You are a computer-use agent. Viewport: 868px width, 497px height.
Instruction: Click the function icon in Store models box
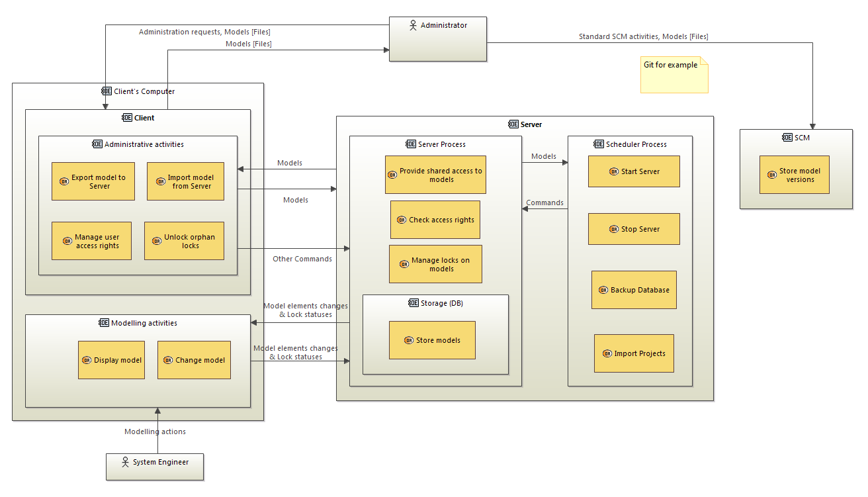point(409,341)
